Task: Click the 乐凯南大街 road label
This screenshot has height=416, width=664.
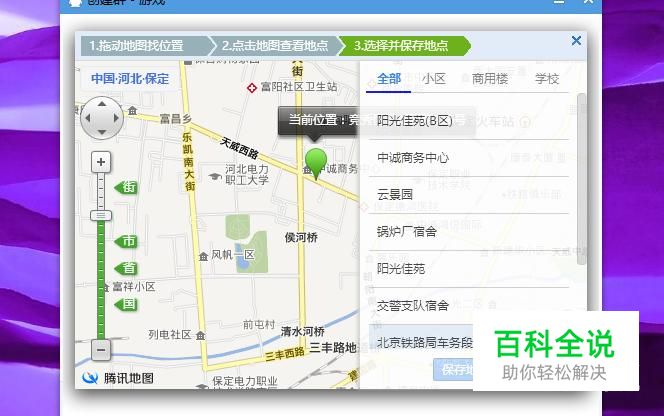Action: [188, 162]
